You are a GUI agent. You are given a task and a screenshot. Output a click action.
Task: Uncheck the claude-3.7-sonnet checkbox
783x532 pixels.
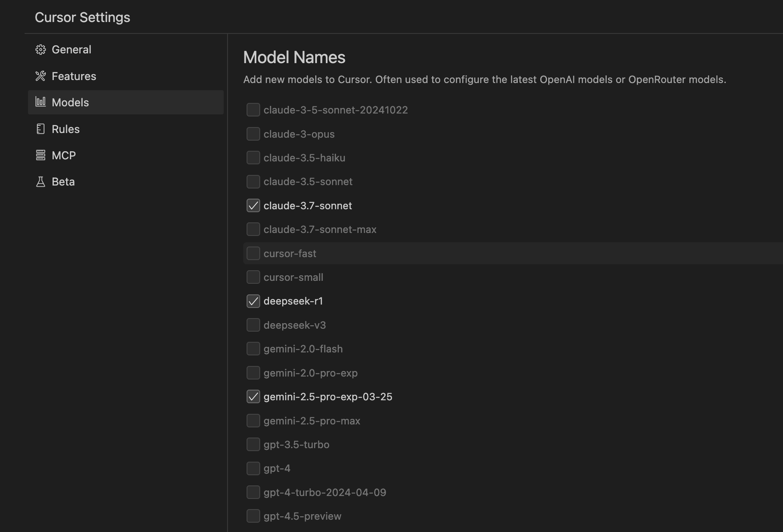click(x=253, y=205)
